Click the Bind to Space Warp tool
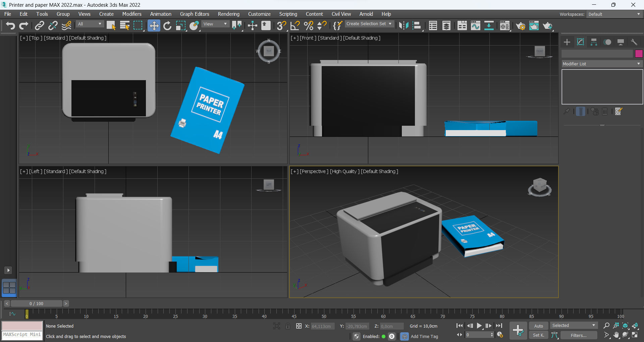 tap(66, 25)
